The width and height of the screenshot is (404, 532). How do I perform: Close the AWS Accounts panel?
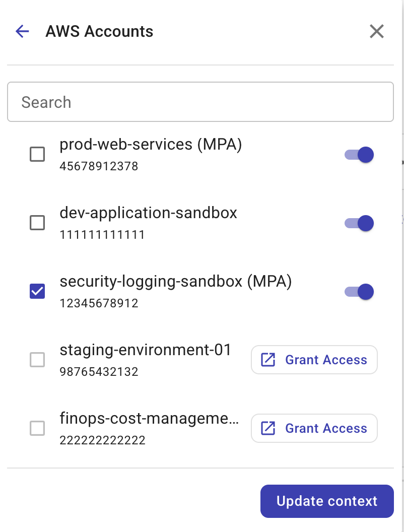(x=376, y=31)
